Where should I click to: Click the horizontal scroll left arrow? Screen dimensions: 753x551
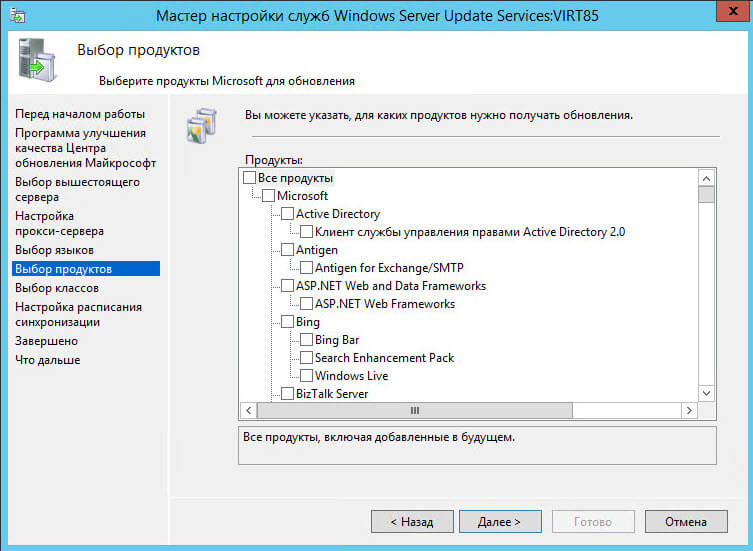(x=248, y=410)
